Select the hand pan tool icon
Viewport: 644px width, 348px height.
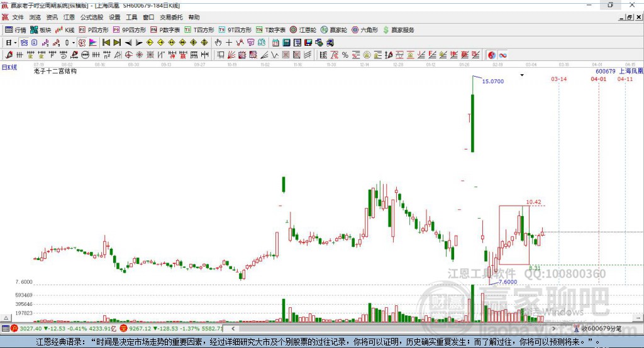(218, 43)
